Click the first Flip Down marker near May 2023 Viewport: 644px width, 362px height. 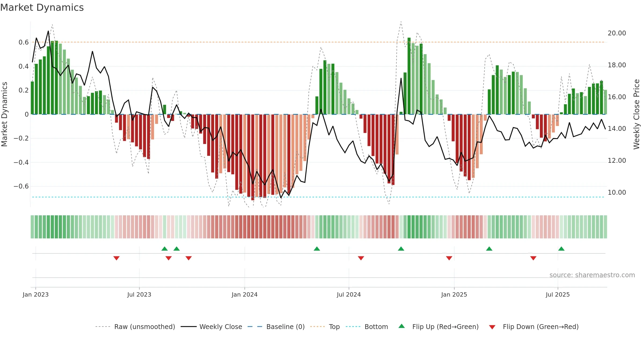click(x=116, y=258)
